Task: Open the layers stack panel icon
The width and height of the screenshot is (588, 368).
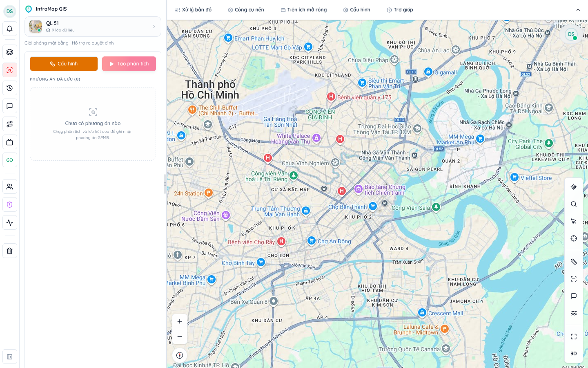Action: point(10,52)
